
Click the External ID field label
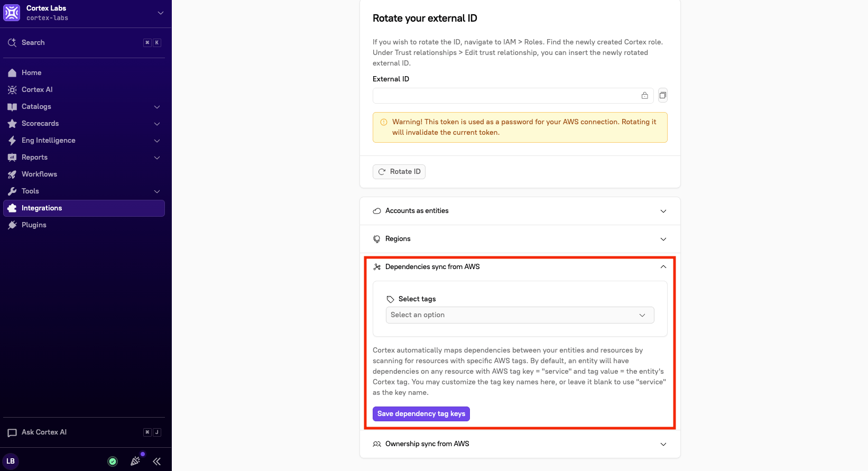click(391, 79)
